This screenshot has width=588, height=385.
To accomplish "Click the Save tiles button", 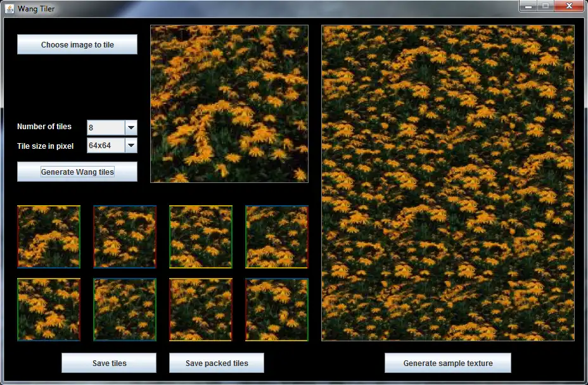I will (x=109, y=363).
